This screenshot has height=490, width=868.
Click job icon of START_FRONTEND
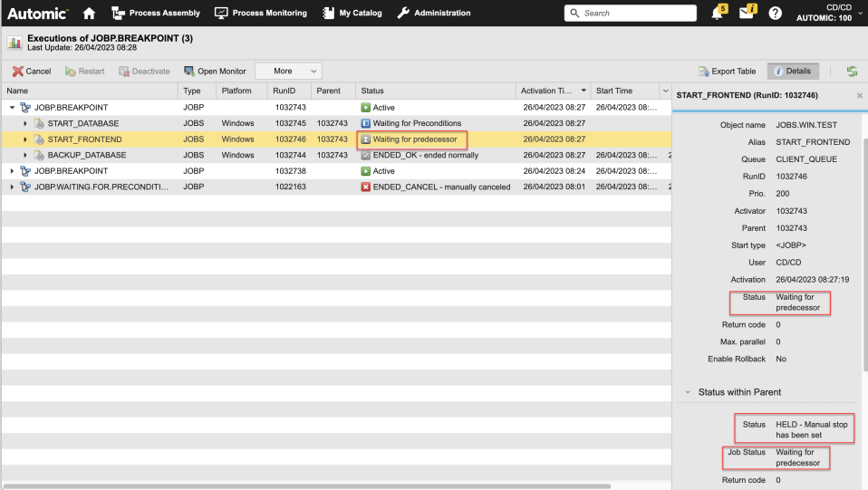tap(39, 139)
